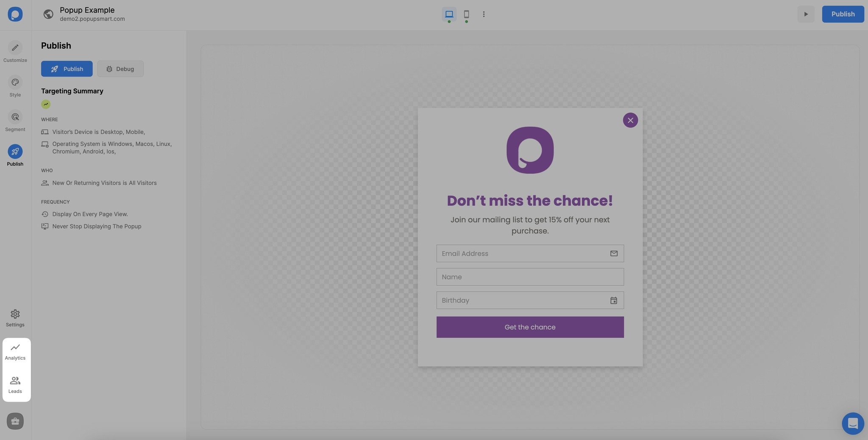Close the popup with purple X button

[x=630, y=120]
